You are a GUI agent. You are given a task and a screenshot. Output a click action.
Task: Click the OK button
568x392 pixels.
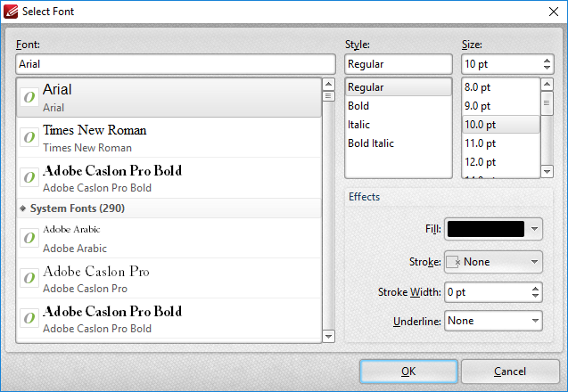408,372
